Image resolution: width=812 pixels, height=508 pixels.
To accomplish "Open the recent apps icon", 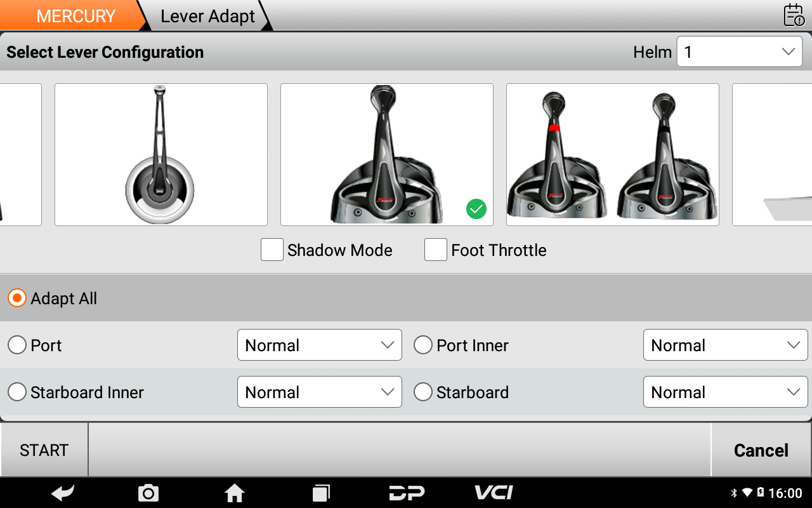I will (321, 493).
